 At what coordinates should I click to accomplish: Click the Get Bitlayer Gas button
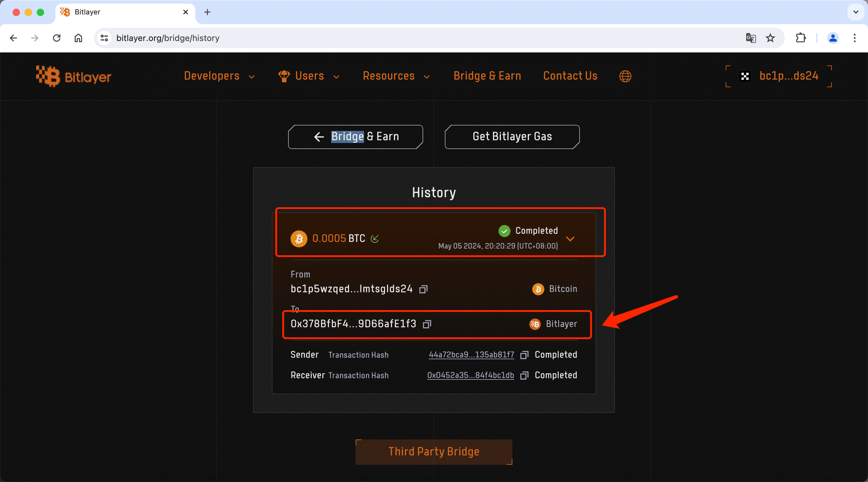click(512, 137)
